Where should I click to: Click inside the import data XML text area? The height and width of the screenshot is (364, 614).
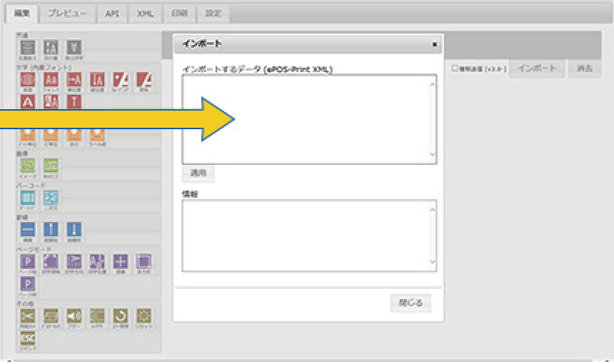coord(304,118)
